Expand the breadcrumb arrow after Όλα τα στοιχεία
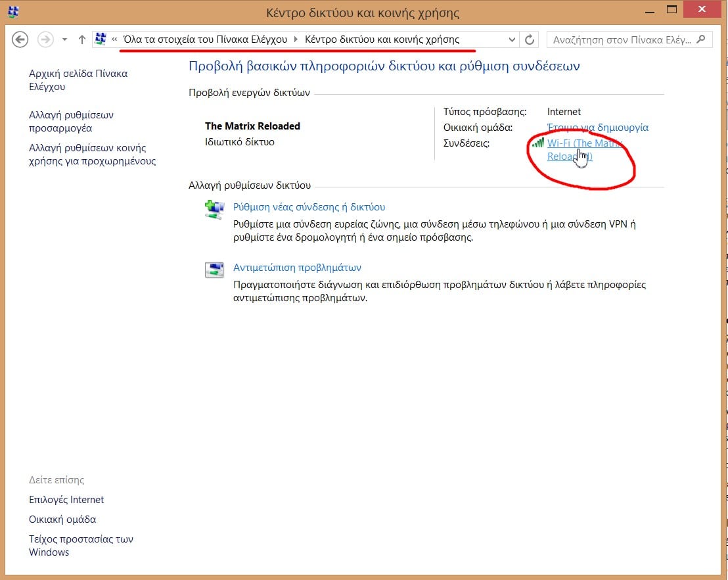Screen dimensions: 728x580 296,39
